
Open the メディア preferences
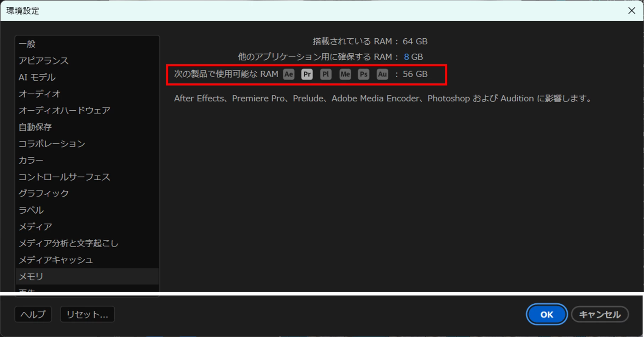[x=87, y=227]
